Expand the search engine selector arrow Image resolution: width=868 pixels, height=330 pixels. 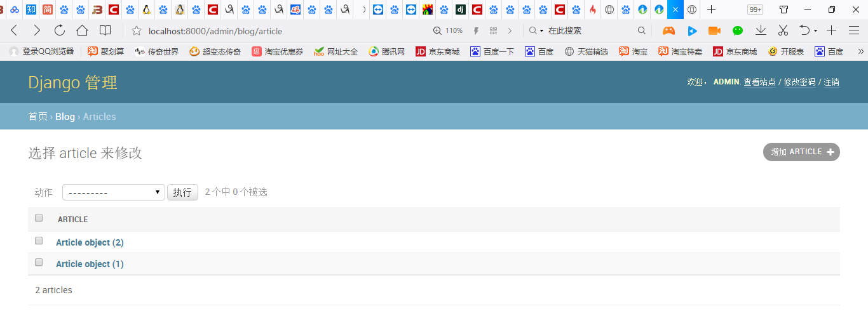click(x=541, y=30)
